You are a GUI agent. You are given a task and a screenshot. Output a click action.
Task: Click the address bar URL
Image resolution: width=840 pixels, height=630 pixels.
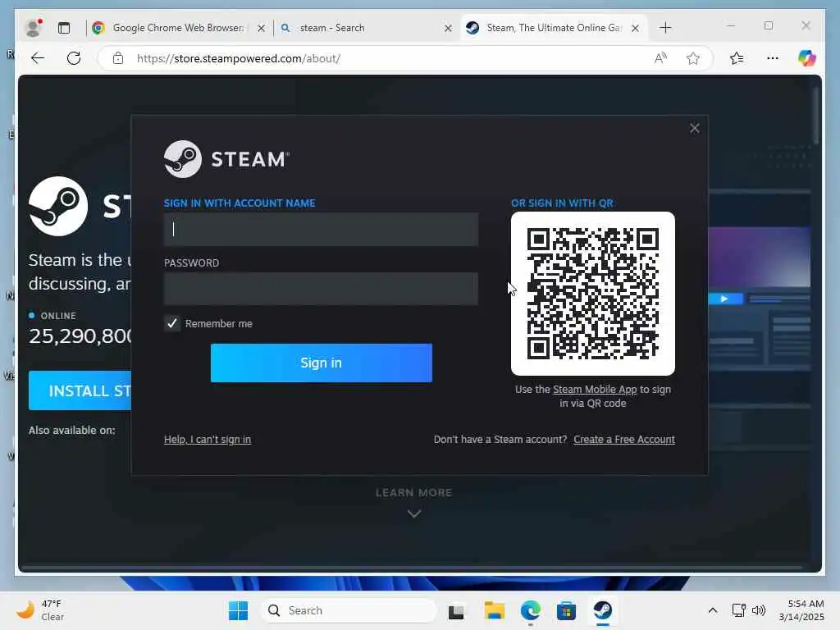tap(239, 58)
